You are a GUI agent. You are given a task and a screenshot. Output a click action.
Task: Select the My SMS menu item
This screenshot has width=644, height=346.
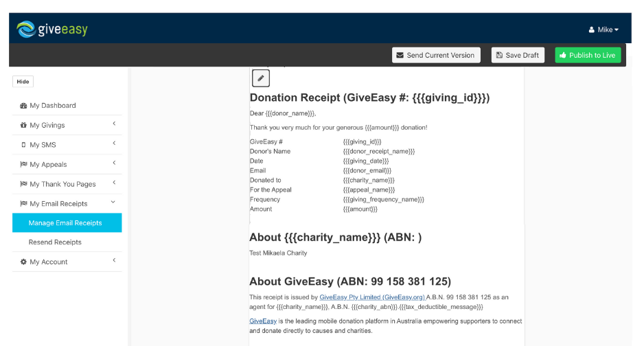(x=67, y=145)
